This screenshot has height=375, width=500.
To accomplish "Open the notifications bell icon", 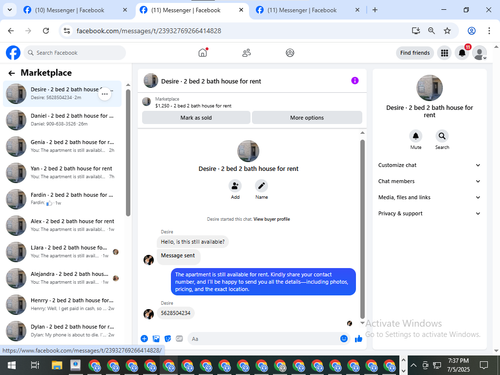I will (462, 53).
